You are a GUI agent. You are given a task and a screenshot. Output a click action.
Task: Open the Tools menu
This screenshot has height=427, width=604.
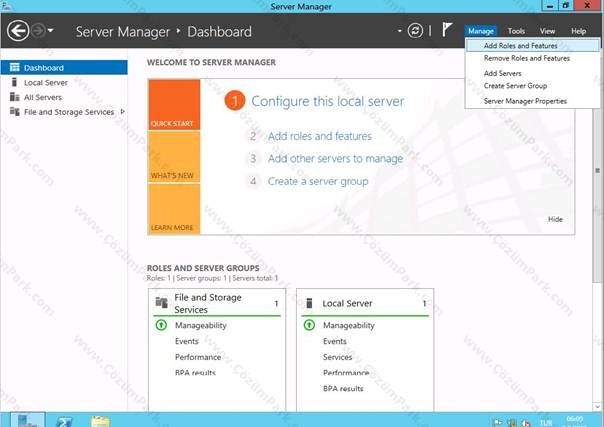[516, 31]
